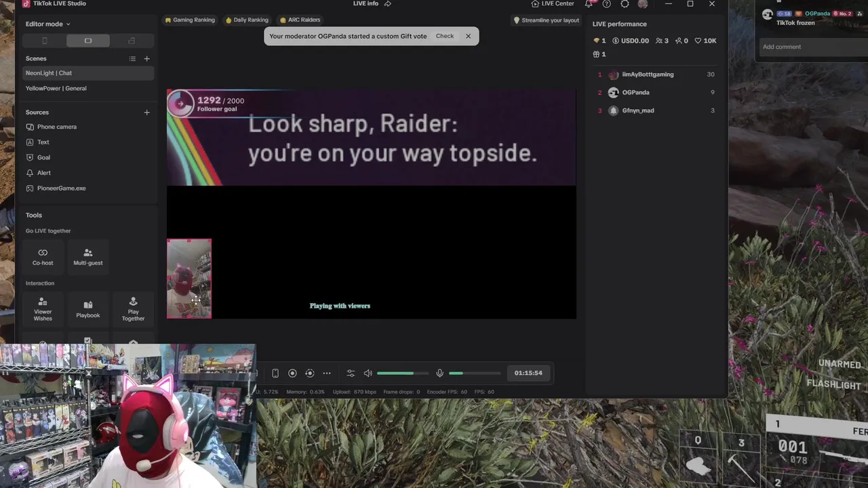This screenshot has width=868, height=488.
Task: Open the Scenes list manager icon
Action: click(132, 59)
